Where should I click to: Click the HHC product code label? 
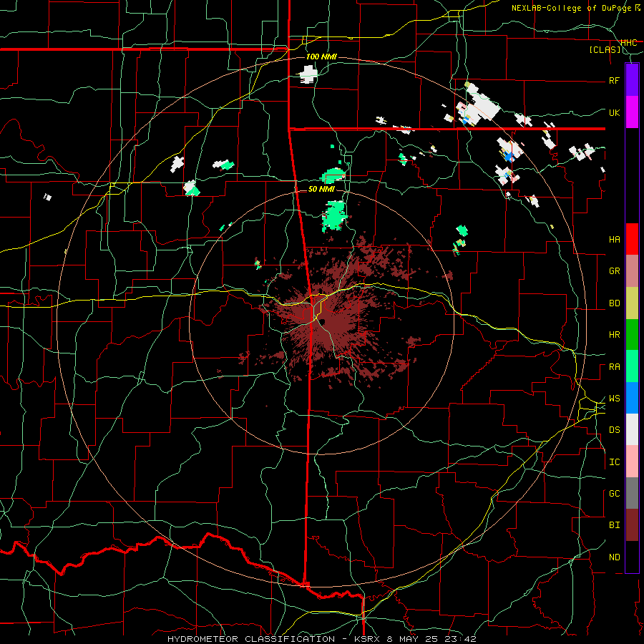[629, 43]
